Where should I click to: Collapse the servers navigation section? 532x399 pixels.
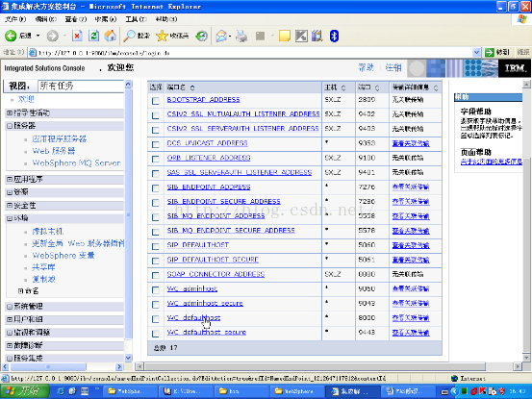[x=10, y=126]
